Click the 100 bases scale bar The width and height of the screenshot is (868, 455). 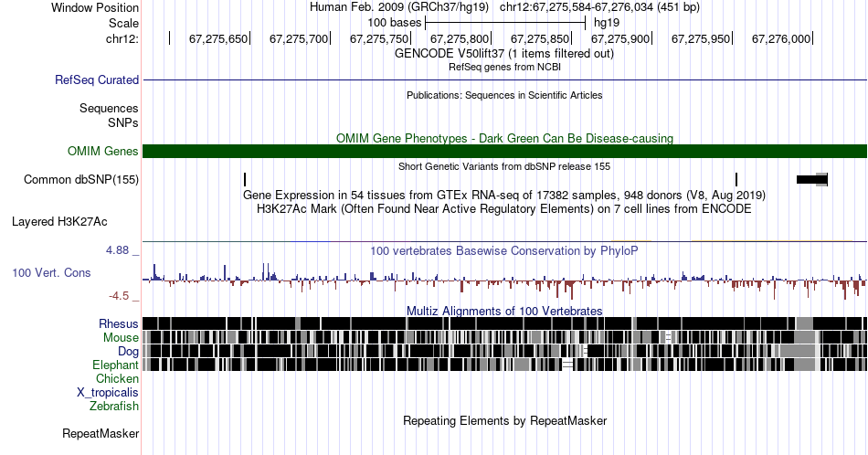click(x=505, y=23)
